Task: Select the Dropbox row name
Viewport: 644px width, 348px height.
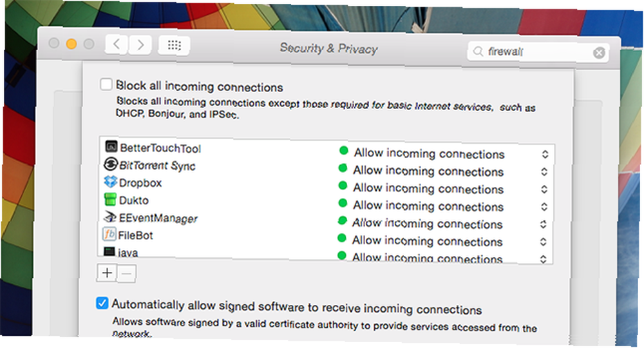Action: tap(140, 183)
